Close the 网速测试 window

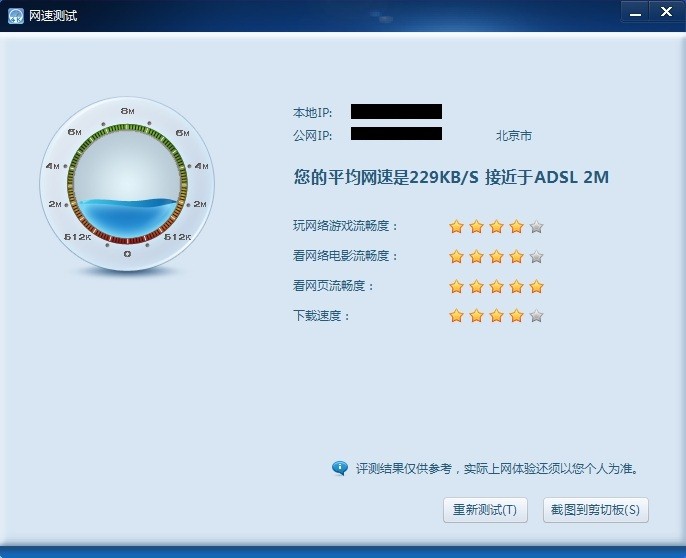666,12
